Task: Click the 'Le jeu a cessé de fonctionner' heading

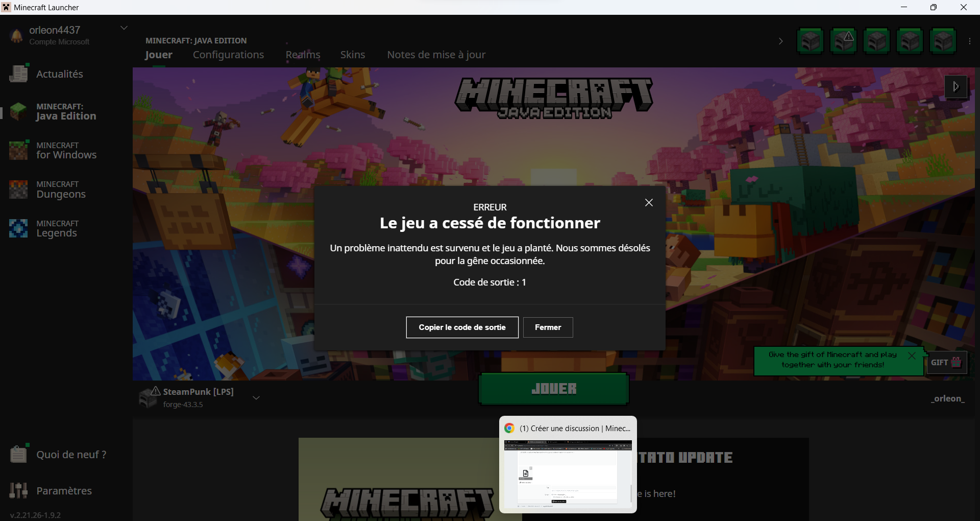Action: [490, 223]
